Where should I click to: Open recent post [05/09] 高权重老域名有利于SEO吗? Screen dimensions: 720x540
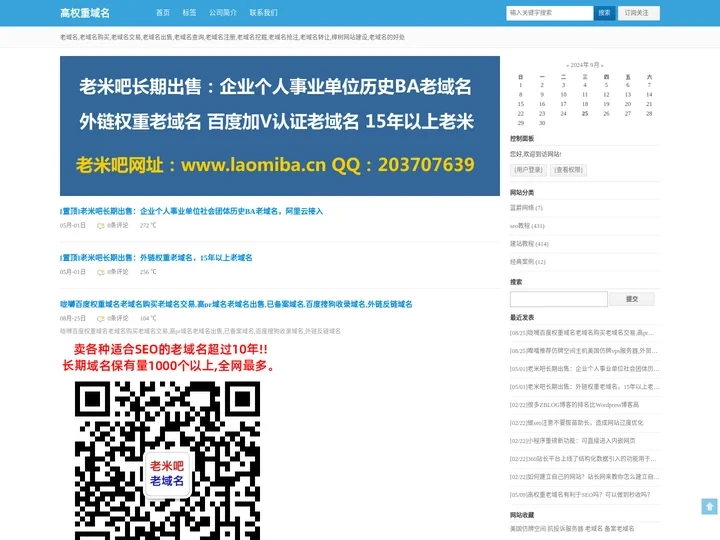point(580,495)
